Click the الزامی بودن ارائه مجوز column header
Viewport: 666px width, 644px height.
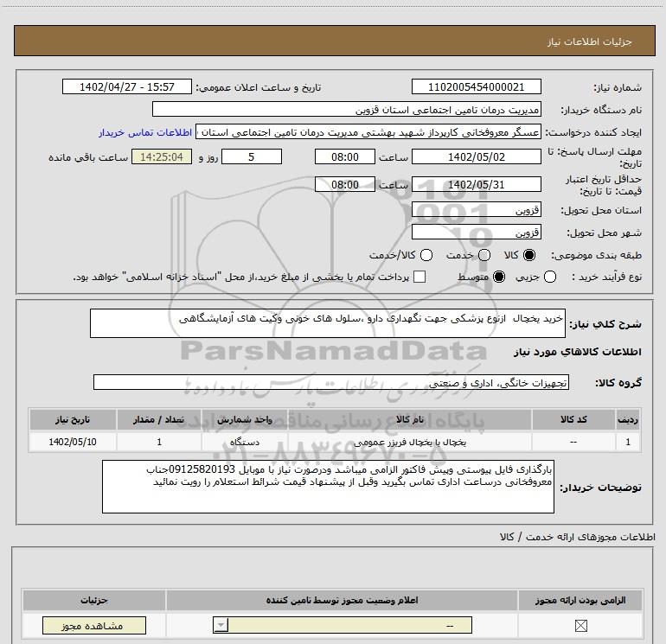point(580,600)
